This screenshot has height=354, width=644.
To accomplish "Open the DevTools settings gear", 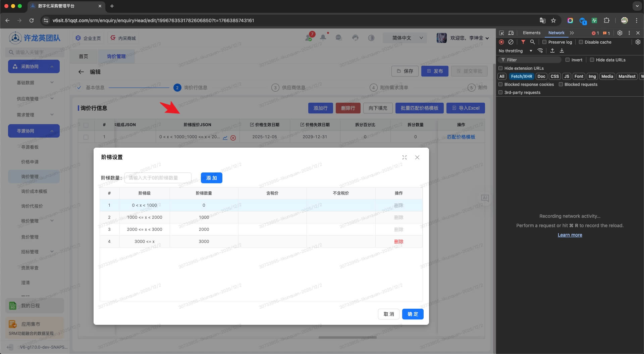I will 620,33.
